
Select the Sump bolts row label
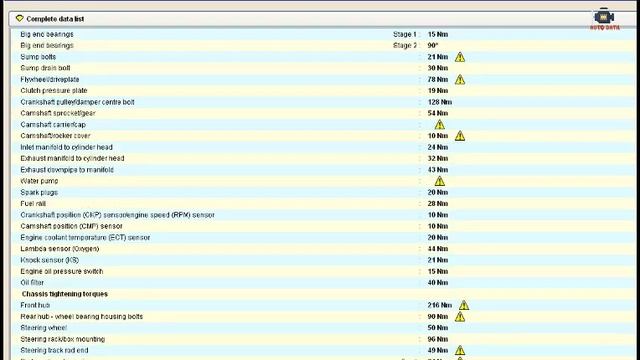tap(38, 57)
